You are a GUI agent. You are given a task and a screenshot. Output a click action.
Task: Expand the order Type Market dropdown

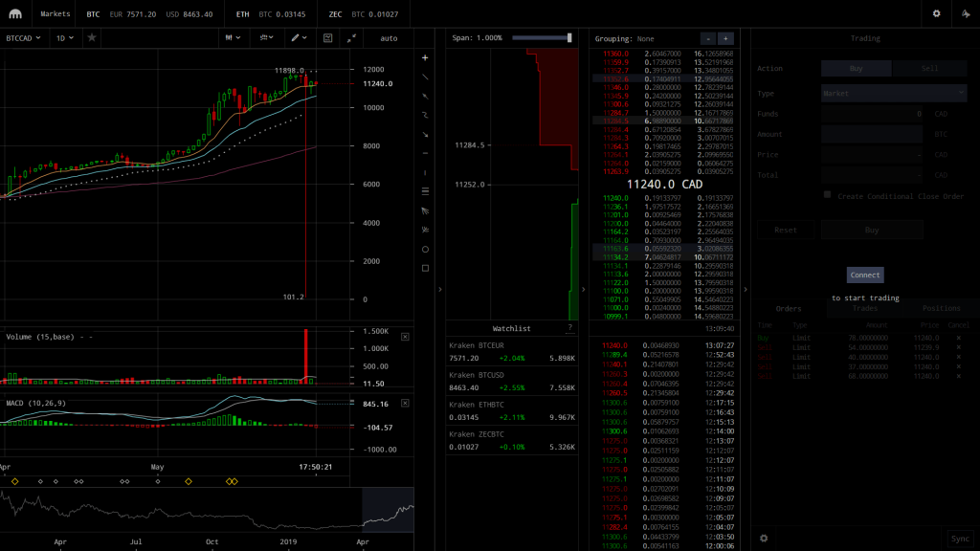tap(894, 94)
